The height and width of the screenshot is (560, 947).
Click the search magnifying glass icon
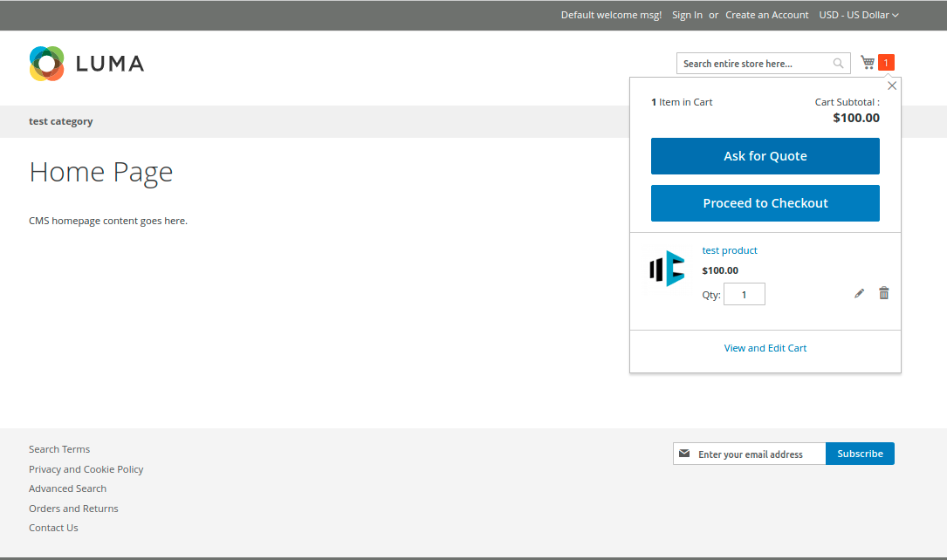tap(839, 64)
